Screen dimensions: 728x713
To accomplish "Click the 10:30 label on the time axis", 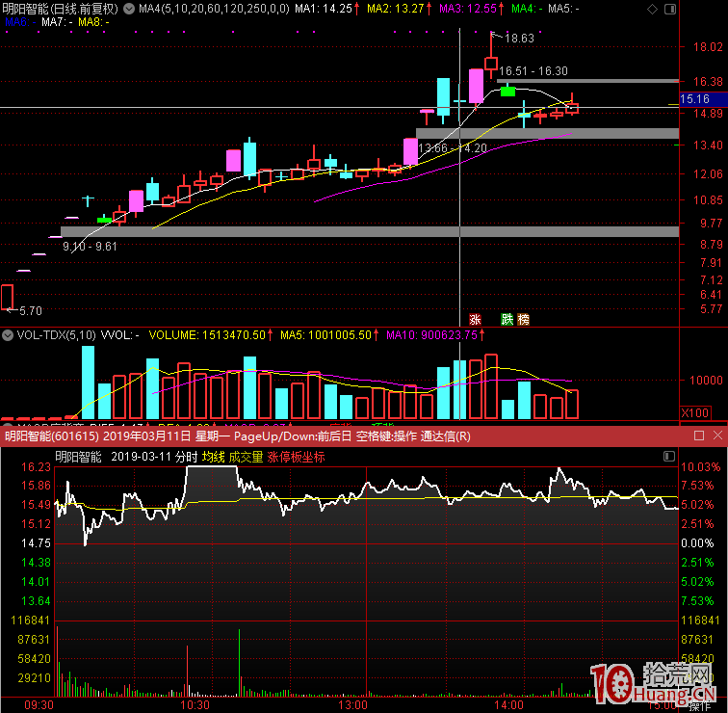I will pos(195,705).
